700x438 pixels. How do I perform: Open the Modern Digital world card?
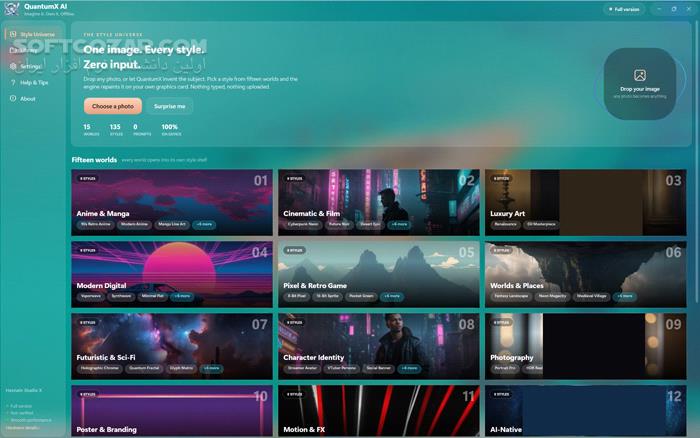click(x=172, y=274)
